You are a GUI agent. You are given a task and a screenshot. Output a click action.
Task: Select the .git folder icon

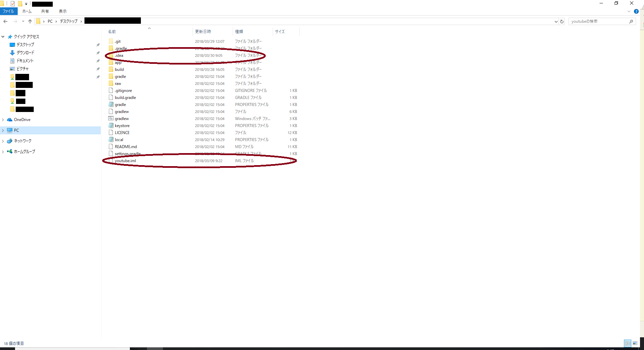[x=111, y=41]
